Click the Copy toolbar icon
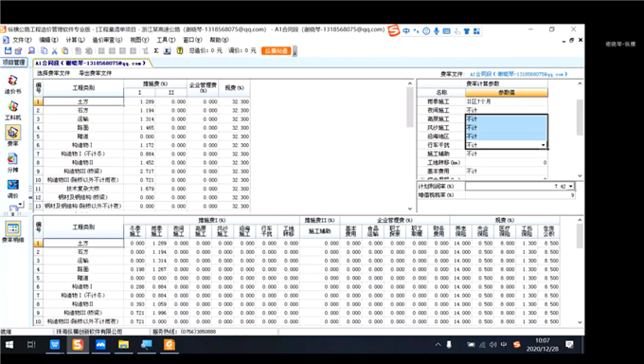The image size is (644, 364). pos(44,50)
